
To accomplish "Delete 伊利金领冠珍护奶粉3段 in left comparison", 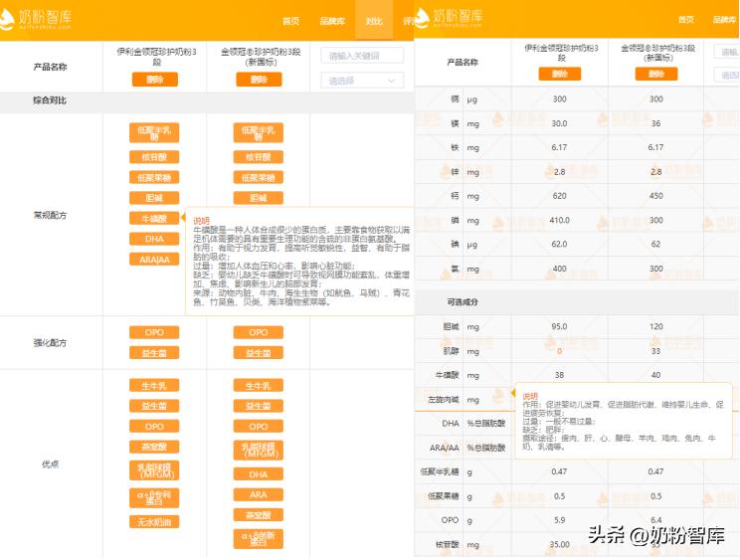I will pos(155,80).
